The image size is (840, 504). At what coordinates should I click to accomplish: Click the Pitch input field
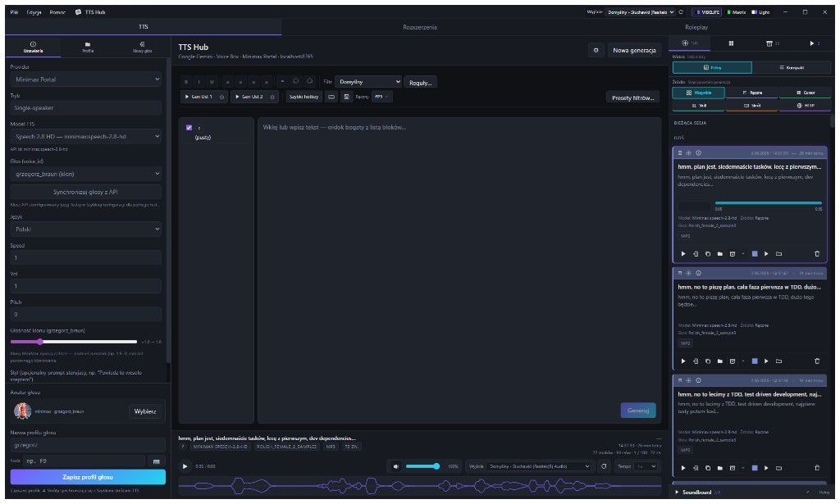(x=85, y=314)
